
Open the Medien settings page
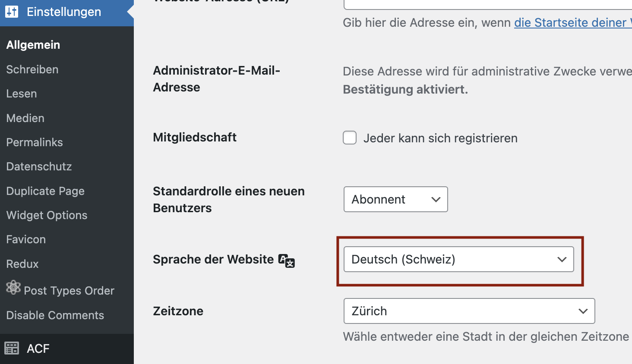tap(25, 118)
